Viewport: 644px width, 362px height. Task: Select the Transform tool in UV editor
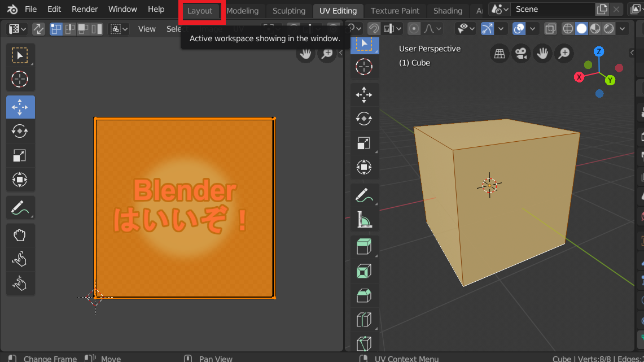point(20,180)
